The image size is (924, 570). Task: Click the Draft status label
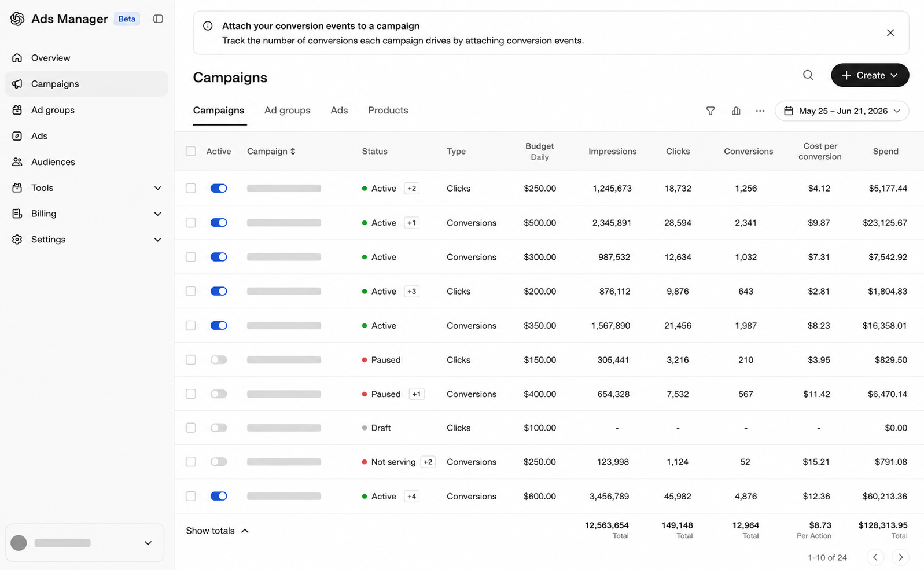tap(381, 428)
